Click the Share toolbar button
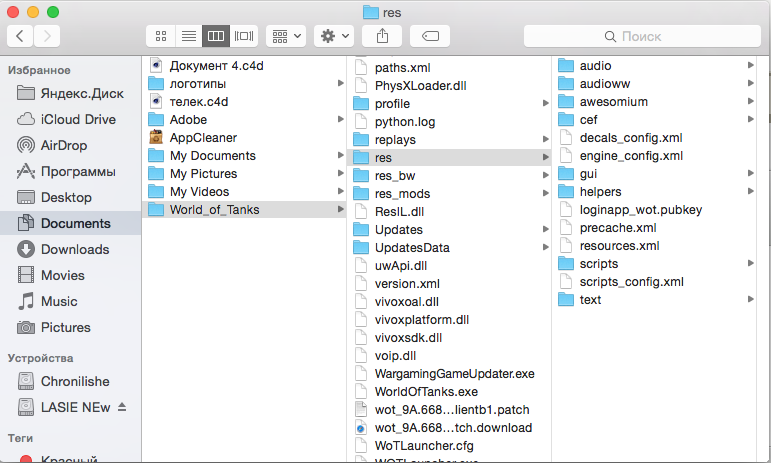This screenshot has width=771, height=463. [x=382, y=36]
